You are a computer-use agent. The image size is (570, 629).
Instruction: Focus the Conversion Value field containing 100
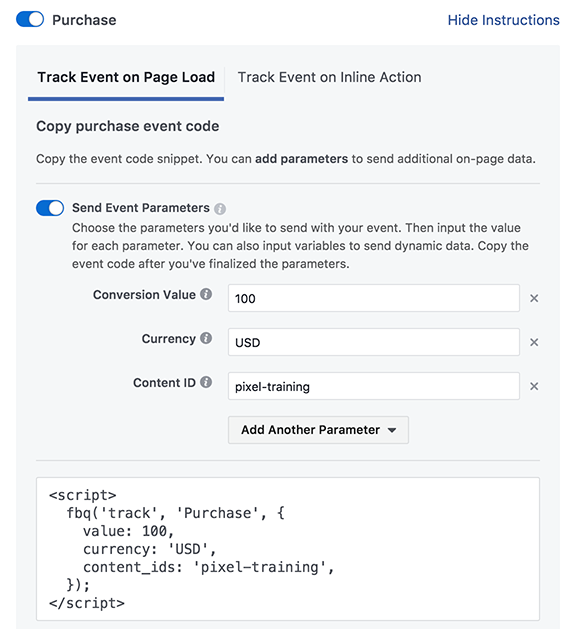[373, 298]
